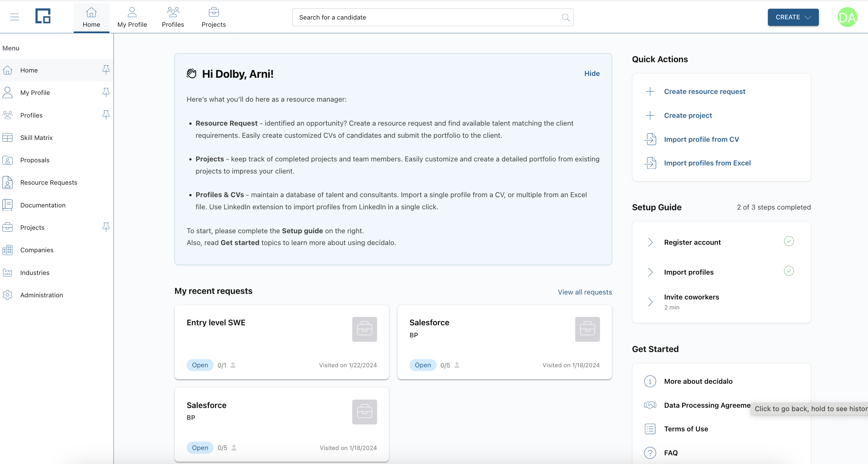868x464 pixels.
Task: Open Companies icon in sidebar
Action: [7, 250]
